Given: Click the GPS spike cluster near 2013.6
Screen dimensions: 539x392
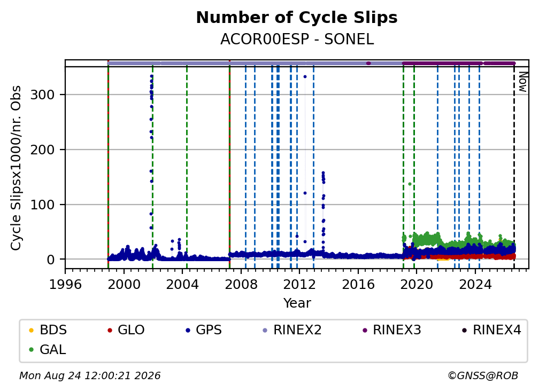Looking at the screenshot, I should coord(323,209).
